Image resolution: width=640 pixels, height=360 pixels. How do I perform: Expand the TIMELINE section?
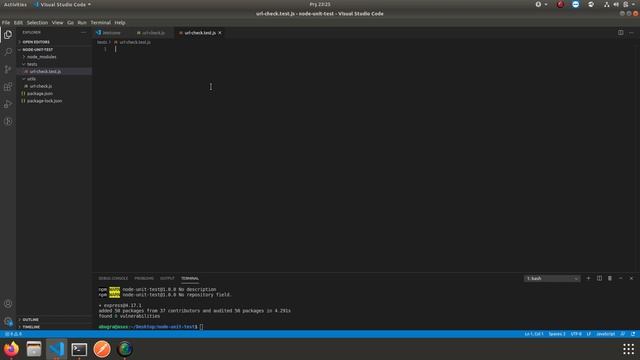pyautogui.click(x=31, y=327)
